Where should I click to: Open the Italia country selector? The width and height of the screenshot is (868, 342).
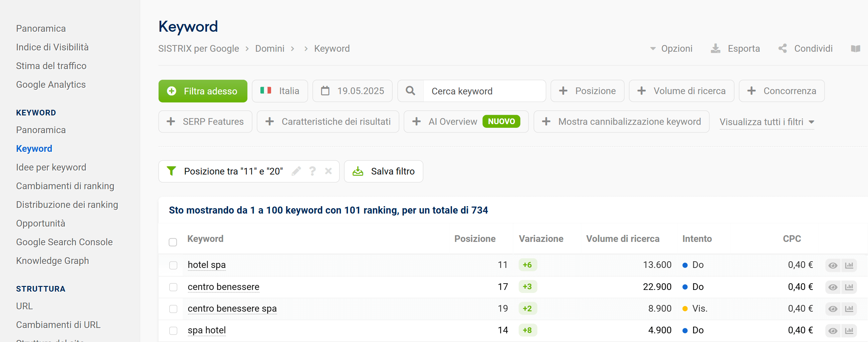[x=280, y=91]
